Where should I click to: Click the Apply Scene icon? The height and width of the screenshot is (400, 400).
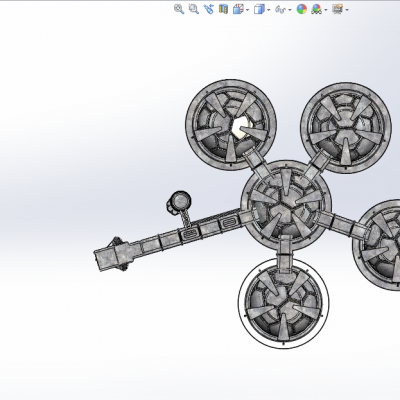316,9
